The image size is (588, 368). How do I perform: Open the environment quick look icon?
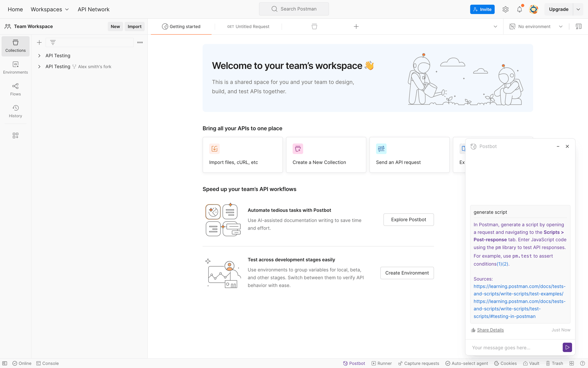(x=579, y=26)
